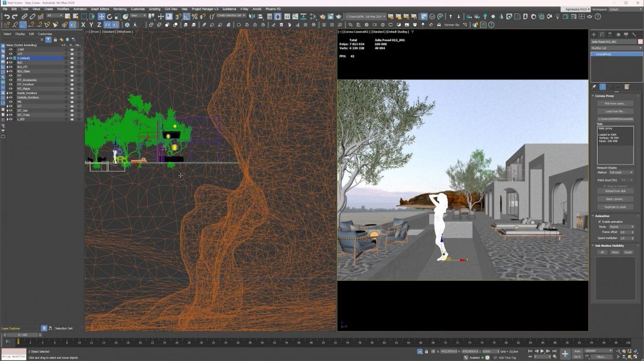Click the Pick from scene button
This screenshot has width=644, height=361.
pos(615,104)
